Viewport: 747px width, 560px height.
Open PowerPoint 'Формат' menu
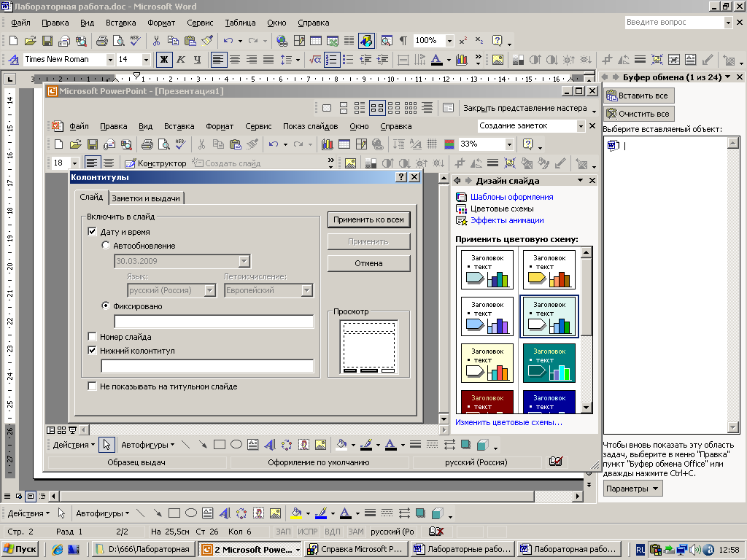pyautogui.click(x=219, y=126)
